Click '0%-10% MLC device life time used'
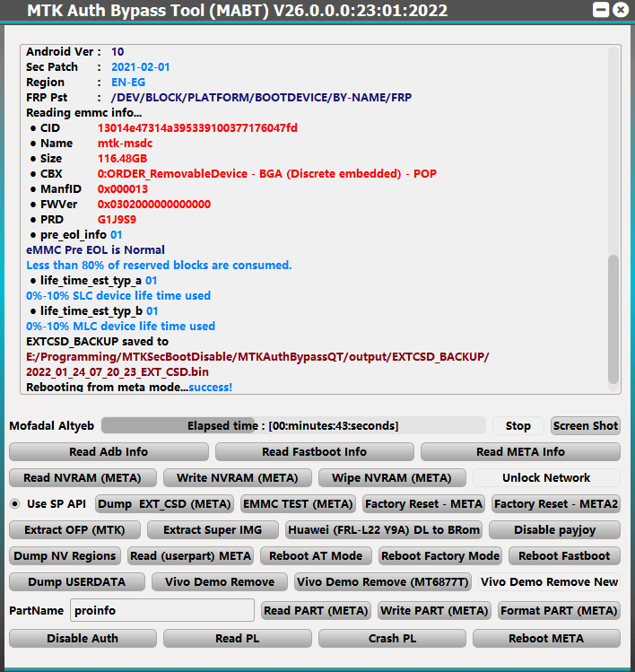The height and width of the screenshot is (672, 635). [120, 327]
